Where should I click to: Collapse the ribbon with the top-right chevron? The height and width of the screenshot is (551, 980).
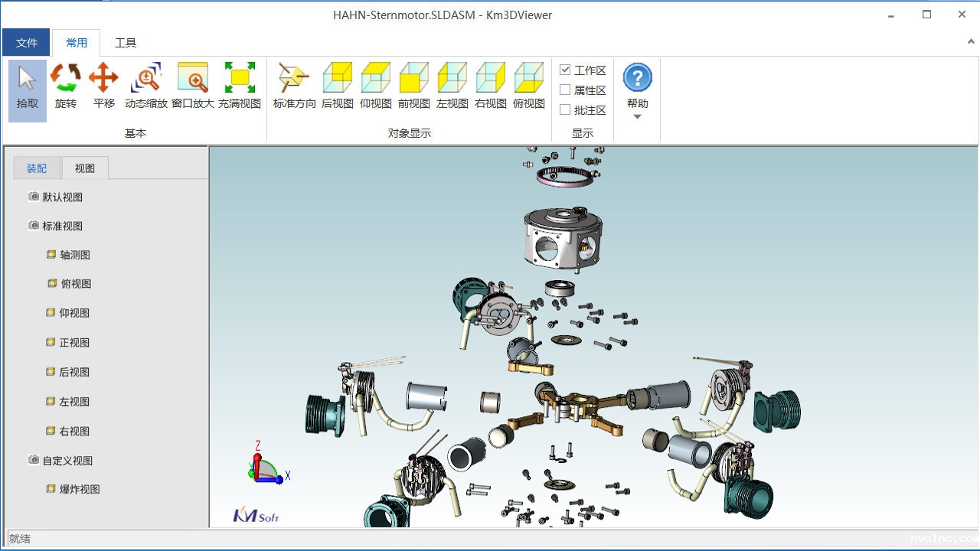[972, 42]
